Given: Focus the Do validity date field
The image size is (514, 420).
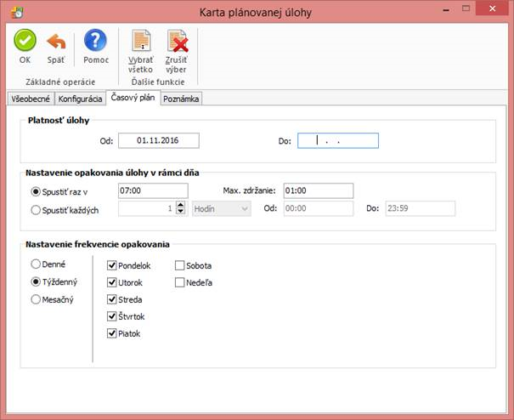Looking at the screenshot, I should (x=338, y=140).
